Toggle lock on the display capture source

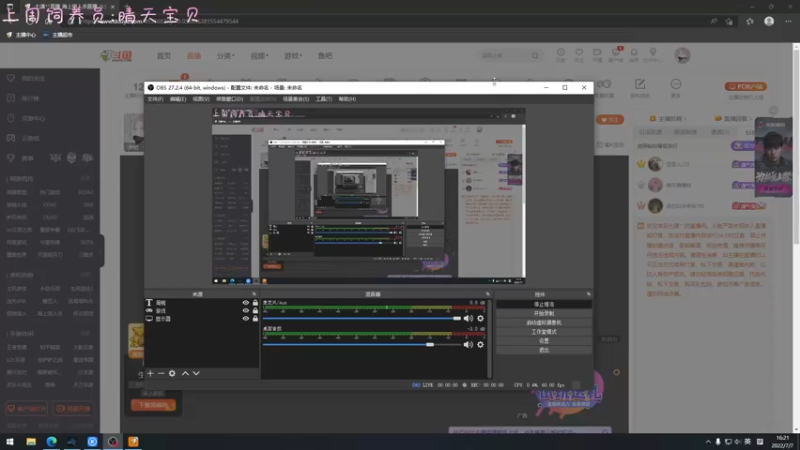click(255, 318)
